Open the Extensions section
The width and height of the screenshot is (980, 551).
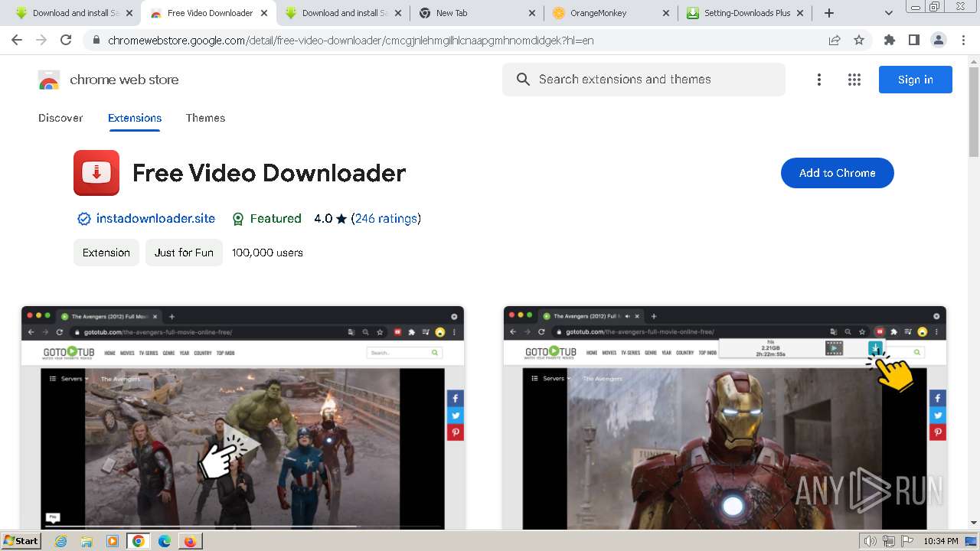[x=135, y=118]
